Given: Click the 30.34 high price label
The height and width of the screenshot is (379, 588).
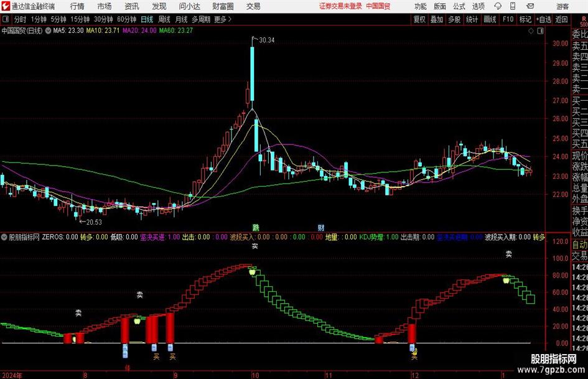Looking at the screenshot, I should pos(267,40).
